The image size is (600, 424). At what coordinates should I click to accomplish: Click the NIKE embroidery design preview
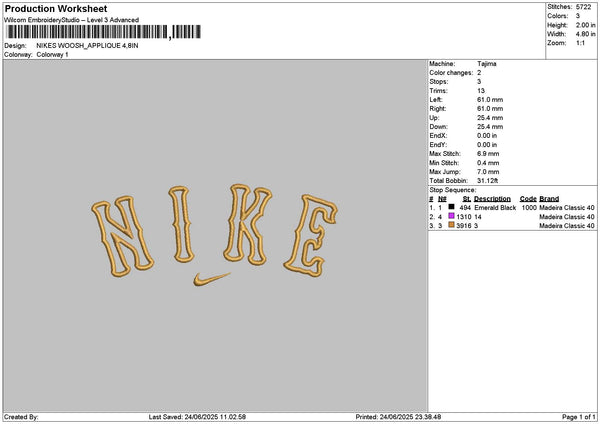[215, 235]
